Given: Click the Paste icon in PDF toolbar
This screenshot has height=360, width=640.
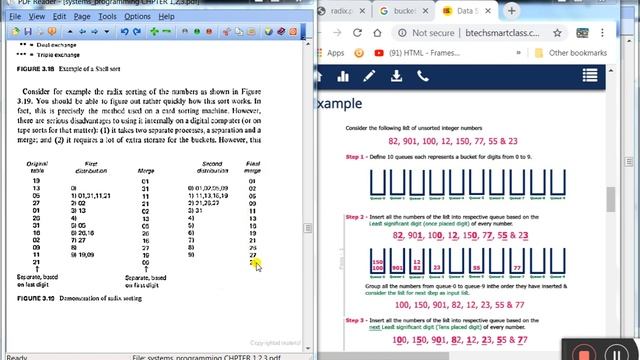Looking at the screenshot, I should pos(251,31).
